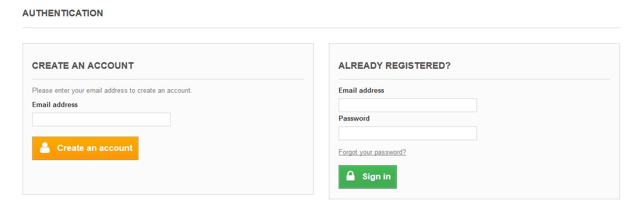This screenshot has height=211, width=644.
Task: Click Email address label under Create an account
Action: coord(55,104)
